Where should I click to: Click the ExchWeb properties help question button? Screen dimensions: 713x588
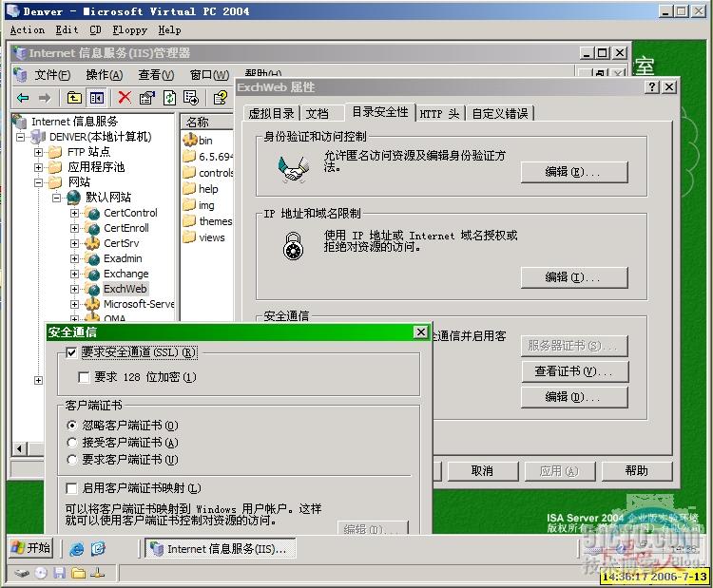(x=652, y=86)
